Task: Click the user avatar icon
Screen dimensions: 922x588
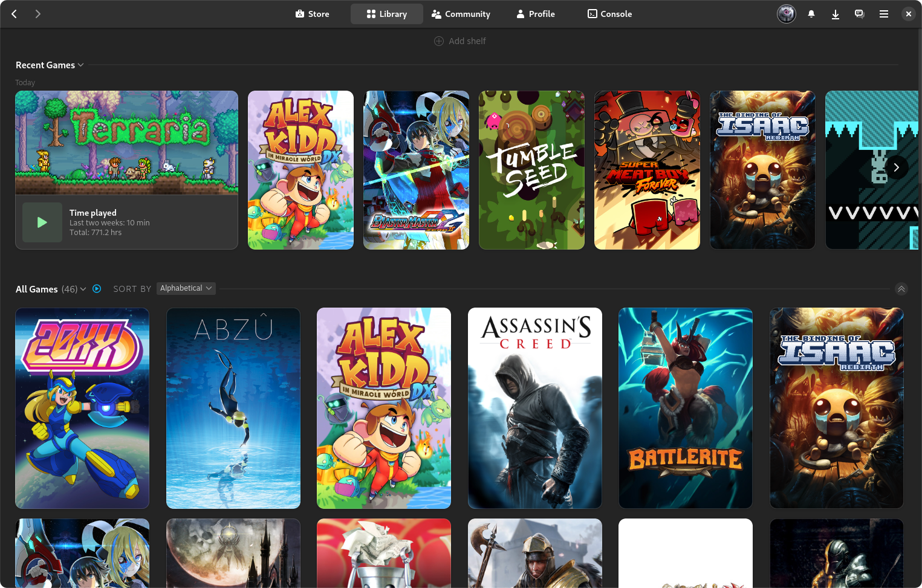Action: [787, 14]
